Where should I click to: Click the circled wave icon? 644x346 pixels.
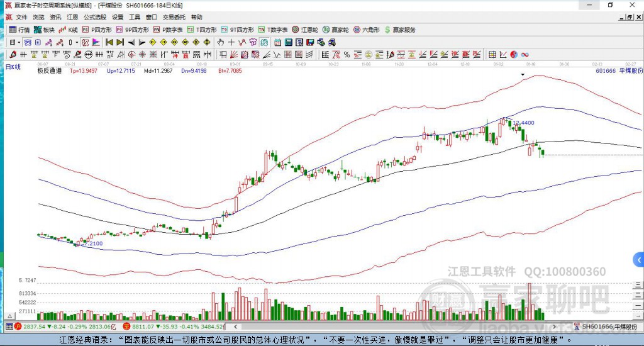coord(88,54)
